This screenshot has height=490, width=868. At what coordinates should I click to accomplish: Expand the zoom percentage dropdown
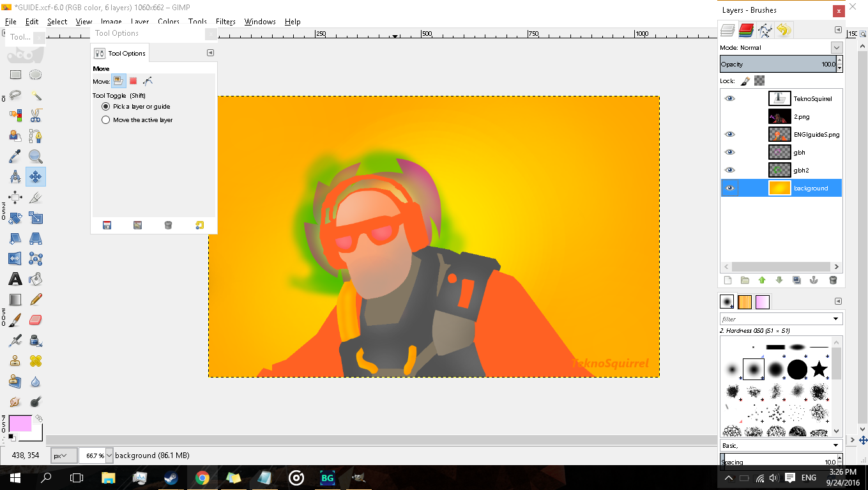point(109,456)
